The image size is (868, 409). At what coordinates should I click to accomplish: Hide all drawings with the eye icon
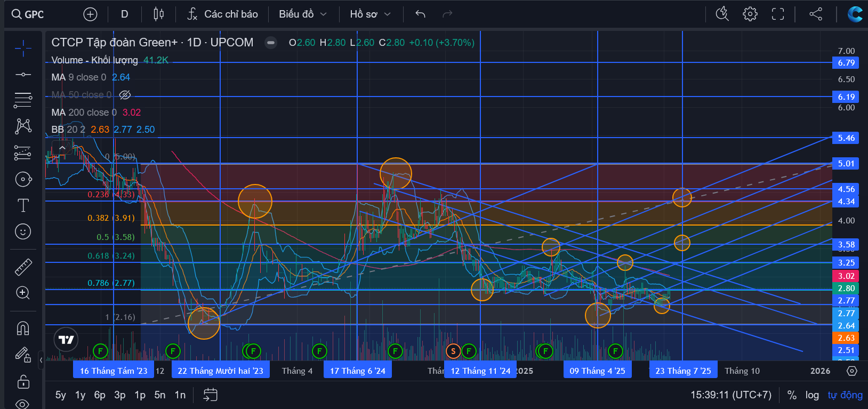coord(23,404)
